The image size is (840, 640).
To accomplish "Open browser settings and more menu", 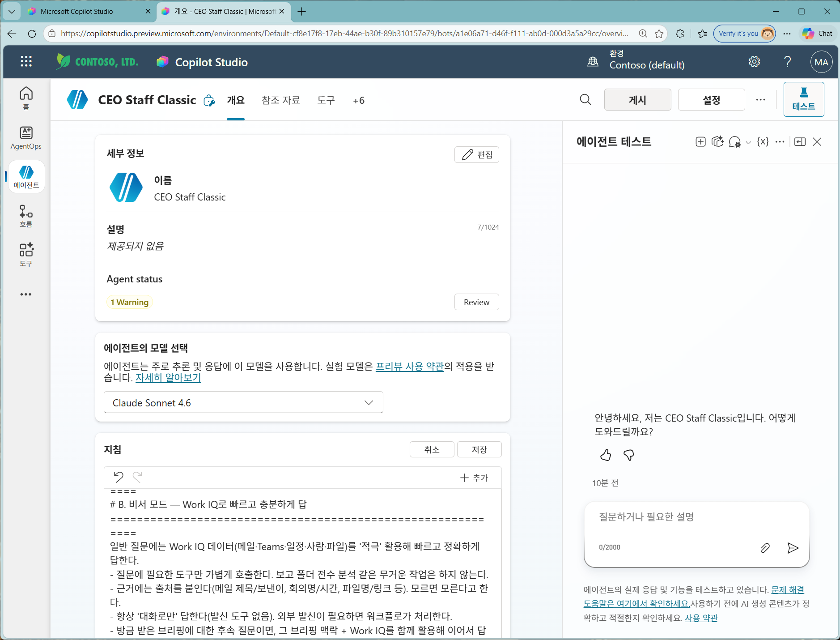I will click(787, 34).
